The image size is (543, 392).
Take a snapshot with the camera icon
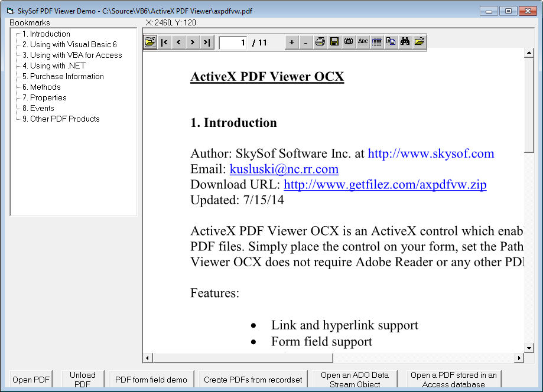[x=349, y=42]
